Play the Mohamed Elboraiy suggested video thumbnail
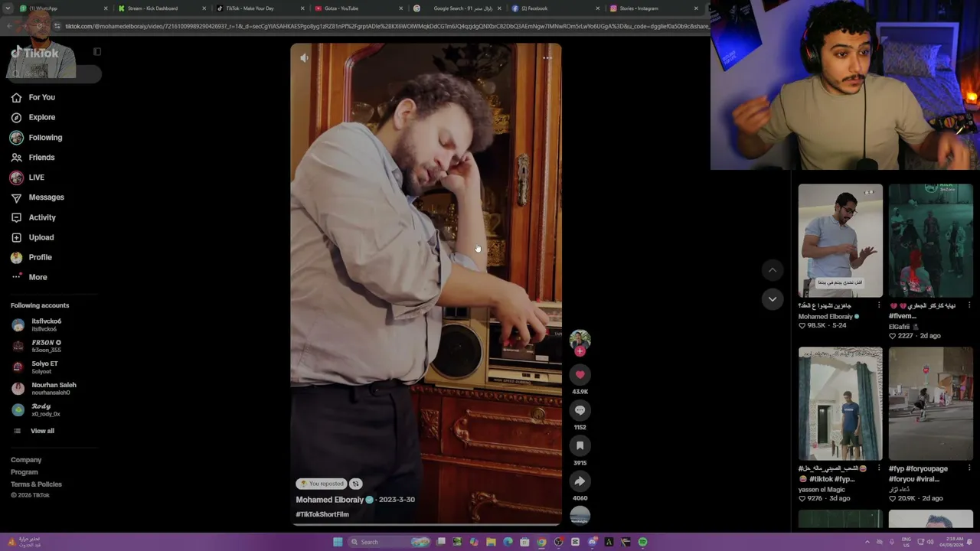Image resolution: width=980 pixels, height=551 pixels. tap(840, 240)
